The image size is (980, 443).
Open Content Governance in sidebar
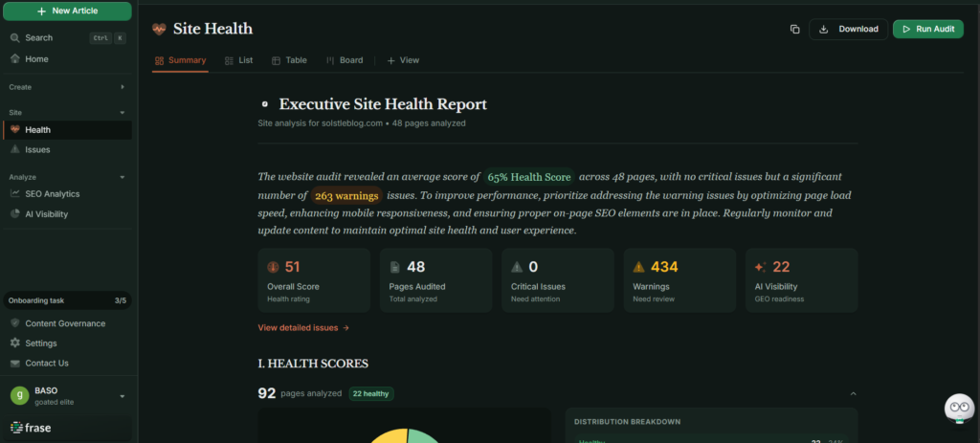65,323
